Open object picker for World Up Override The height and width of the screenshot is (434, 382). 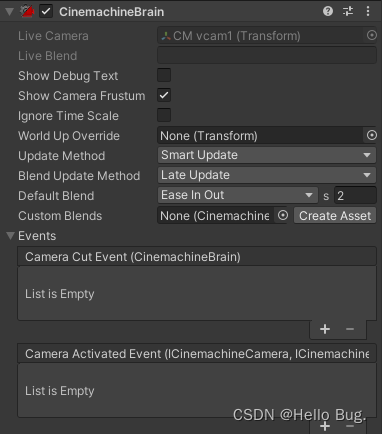tap(371, 135)
